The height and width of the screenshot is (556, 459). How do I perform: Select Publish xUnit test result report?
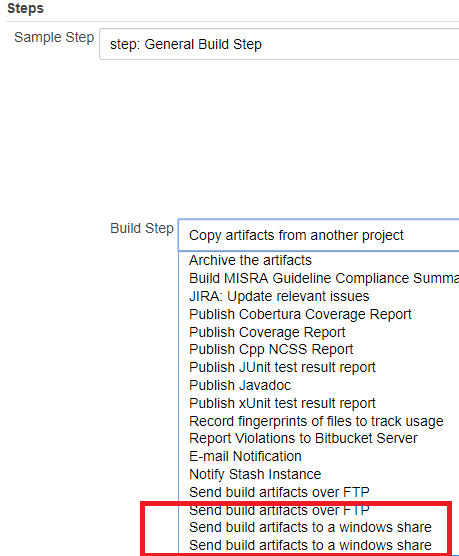(319, 403)
